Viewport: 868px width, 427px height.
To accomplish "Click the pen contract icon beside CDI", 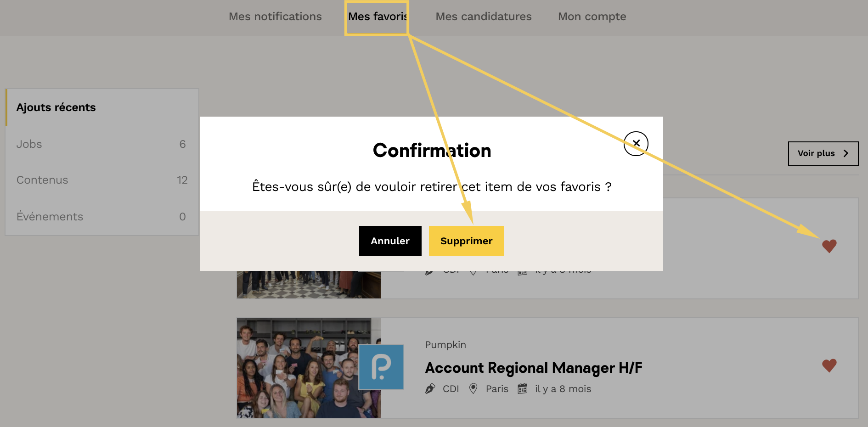I will tap(430, 389).
